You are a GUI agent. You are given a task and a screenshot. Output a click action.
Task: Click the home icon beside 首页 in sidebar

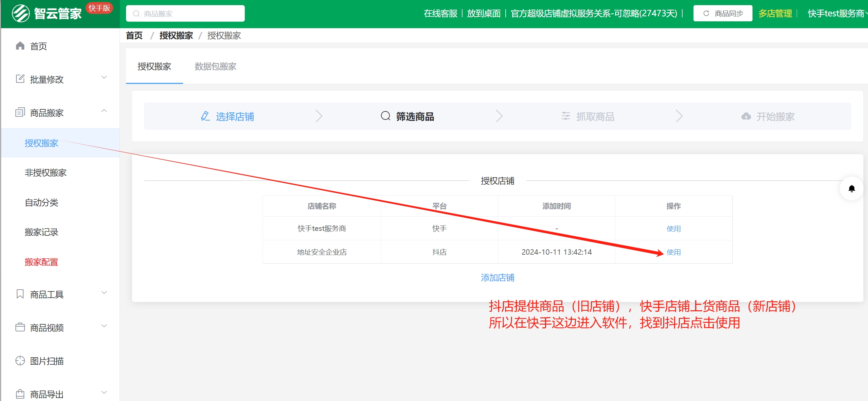20,45
